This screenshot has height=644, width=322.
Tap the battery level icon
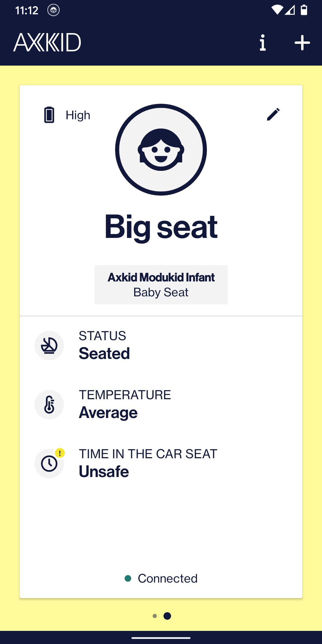point(49,115)
